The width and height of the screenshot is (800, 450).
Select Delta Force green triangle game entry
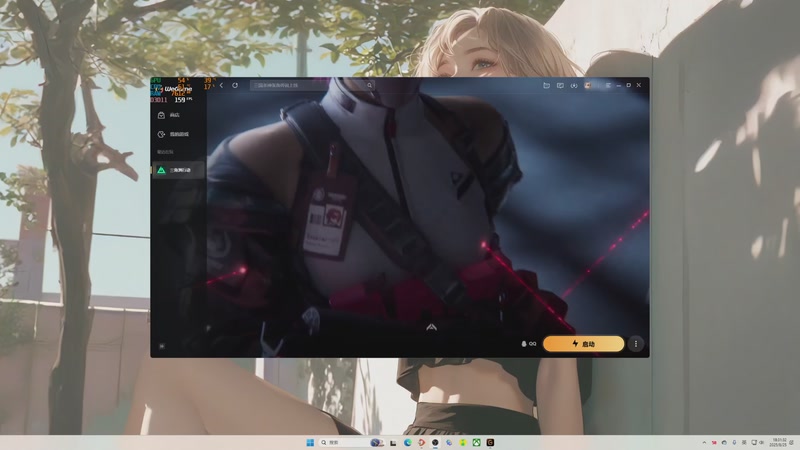[x=179, y=170]
